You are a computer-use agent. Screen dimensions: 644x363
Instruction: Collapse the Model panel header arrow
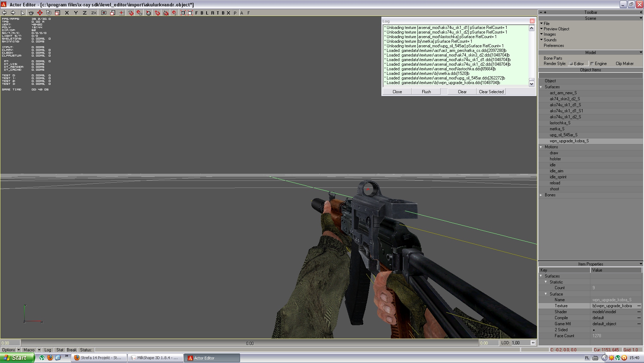[x=641, y=52]
